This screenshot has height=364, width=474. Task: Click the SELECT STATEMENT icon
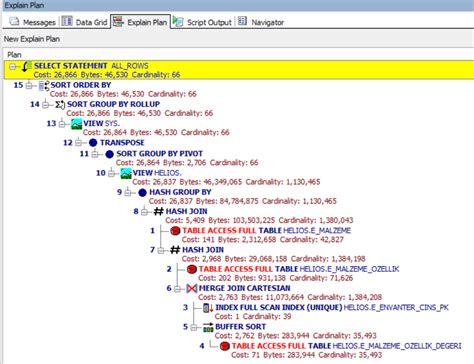click(26, 66)
